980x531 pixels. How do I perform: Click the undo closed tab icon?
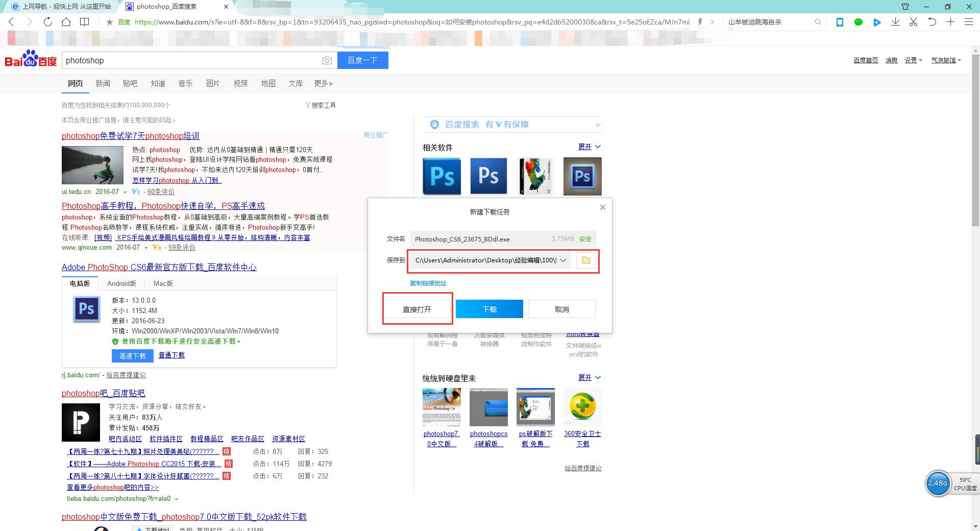point(932,22)
